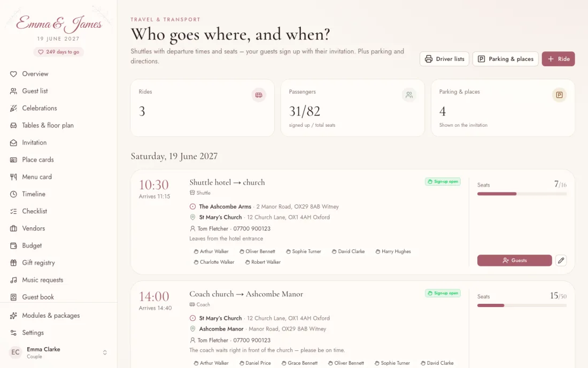
Task: Click the Emma & James logo
Action: tap(58, 24)
